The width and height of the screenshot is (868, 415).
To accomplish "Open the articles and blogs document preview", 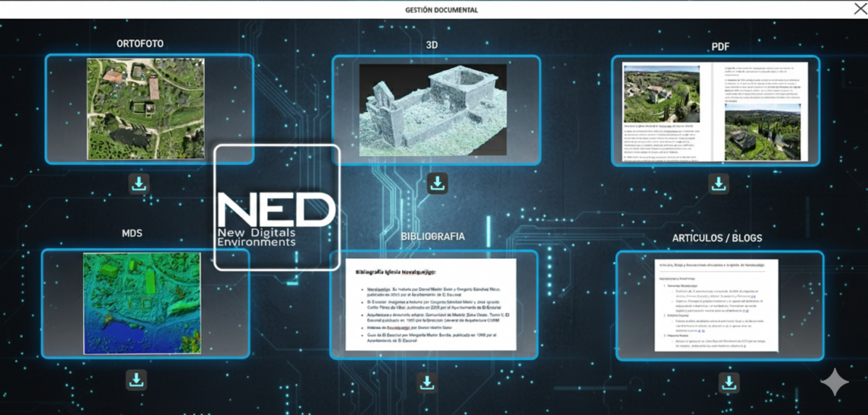I will click(716, 305).
